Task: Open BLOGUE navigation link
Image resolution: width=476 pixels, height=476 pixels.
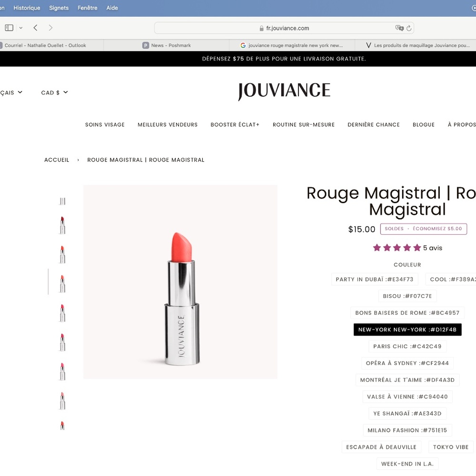Action: 424,125
